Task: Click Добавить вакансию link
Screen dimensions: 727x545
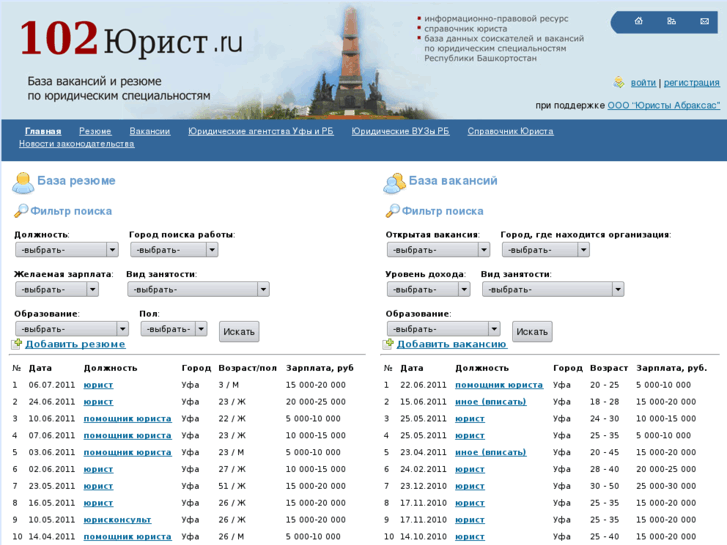Action: coord(452,344)
